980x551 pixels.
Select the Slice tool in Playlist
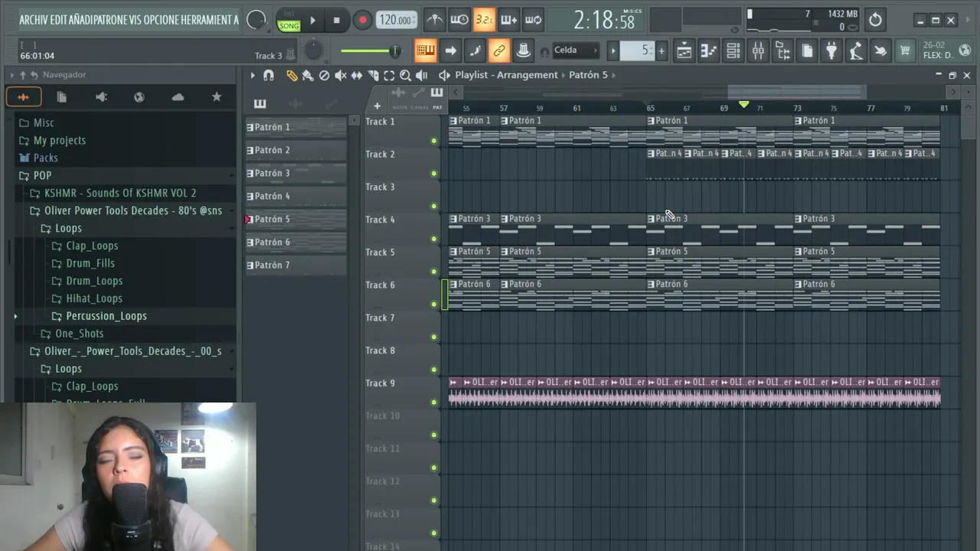[x=373, y=75]
